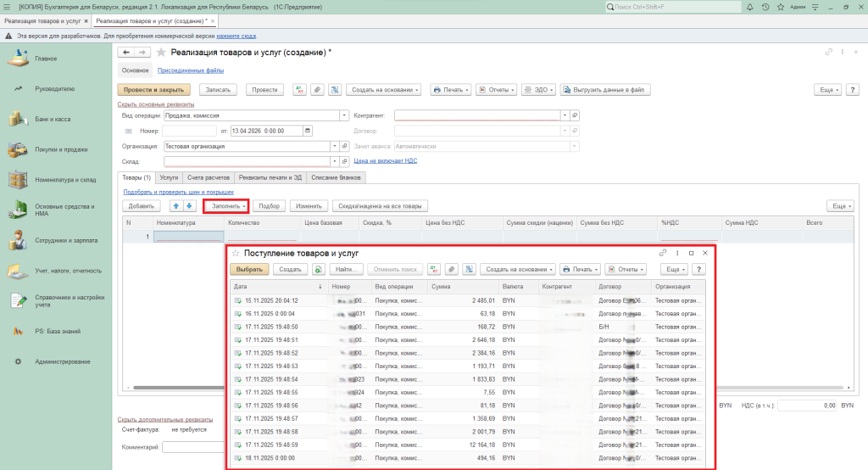Click copy document icon next to Создать

(x=318, y=269)
